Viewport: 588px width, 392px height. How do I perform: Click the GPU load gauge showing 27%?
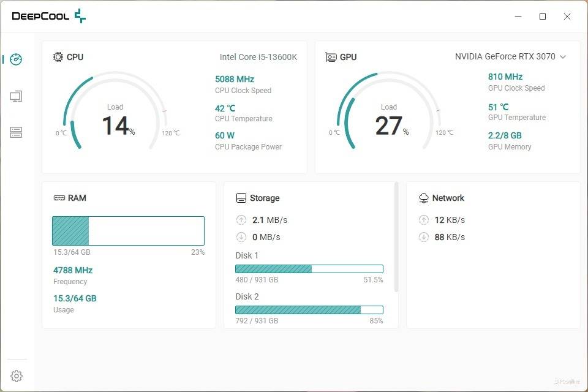(x=389, y=111)
